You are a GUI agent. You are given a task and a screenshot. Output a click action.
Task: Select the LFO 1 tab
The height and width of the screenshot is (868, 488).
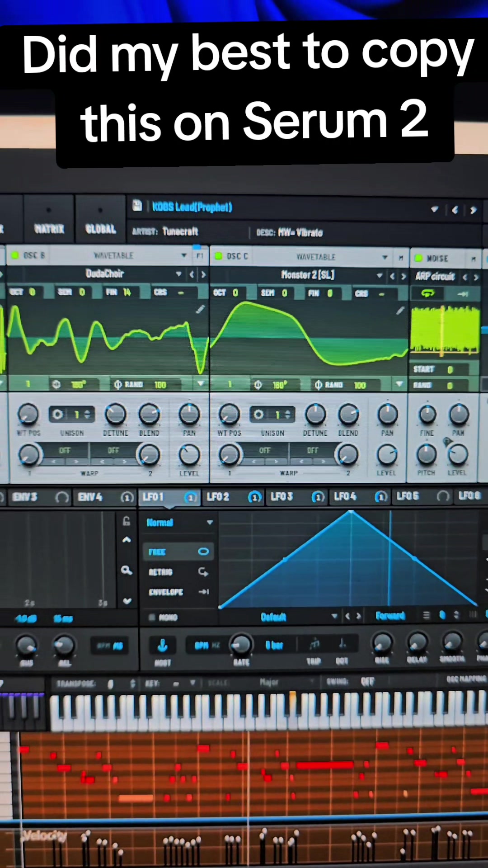point(153,497)
